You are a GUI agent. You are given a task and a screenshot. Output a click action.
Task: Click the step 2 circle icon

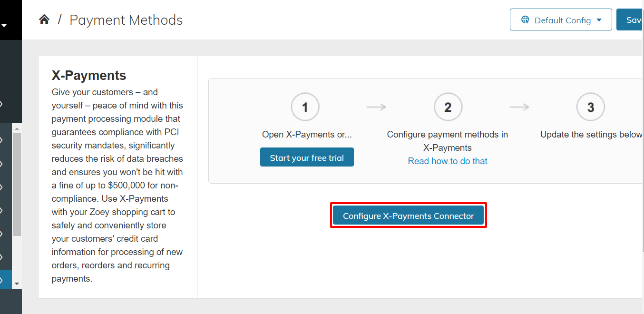tap(448, 107)
